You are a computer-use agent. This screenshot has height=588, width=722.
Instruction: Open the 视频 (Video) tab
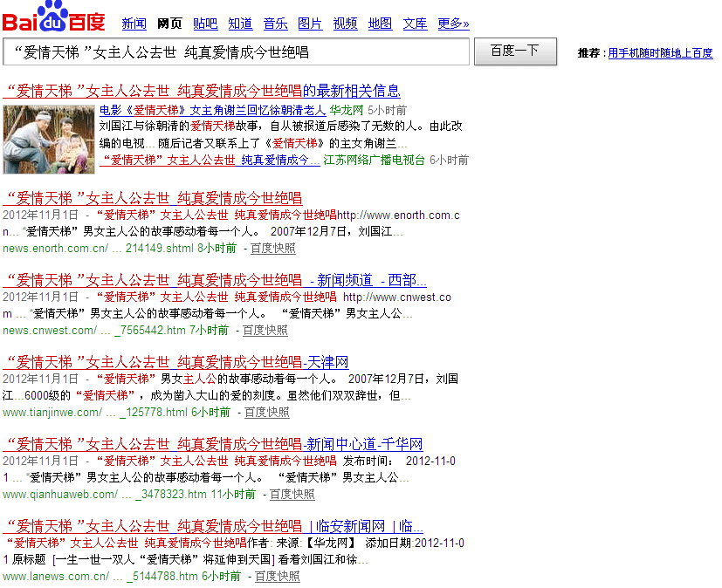tap(345, 24)
